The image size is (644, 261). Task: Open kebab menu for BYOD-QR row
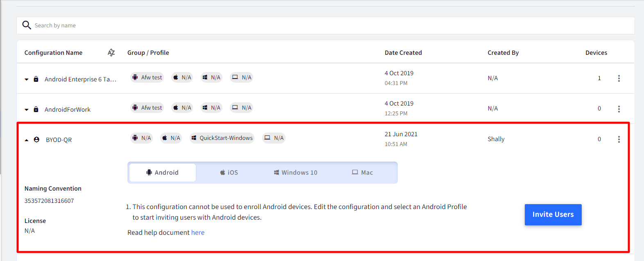coord(619,139)
